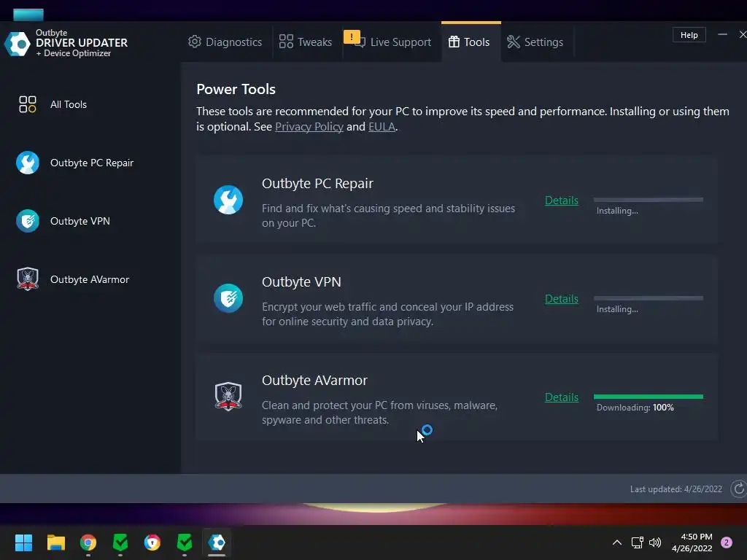Open the second Chrome taskbar icon
Viewport: 747px width, 560px height.
(152, 542)
